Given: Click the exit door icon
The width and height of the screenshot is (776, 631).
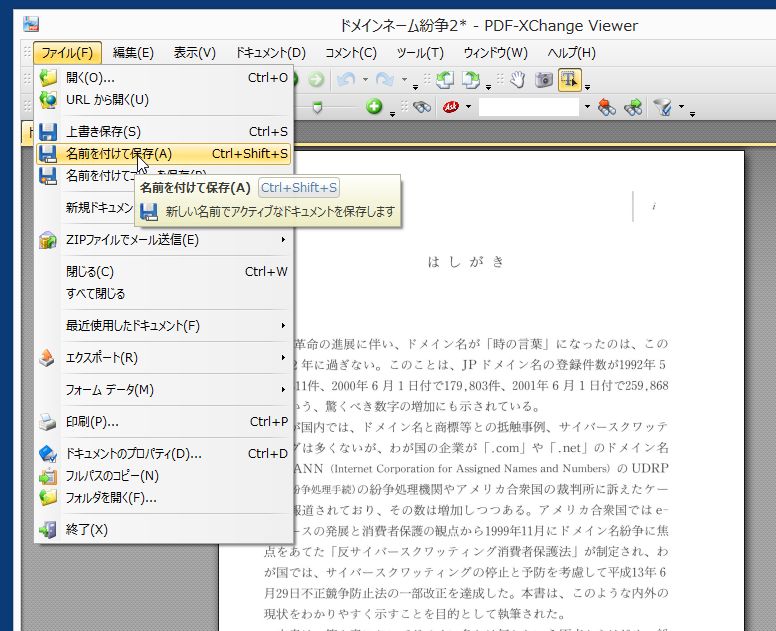Looking at the screenshot, I should (x=48, y=530).
